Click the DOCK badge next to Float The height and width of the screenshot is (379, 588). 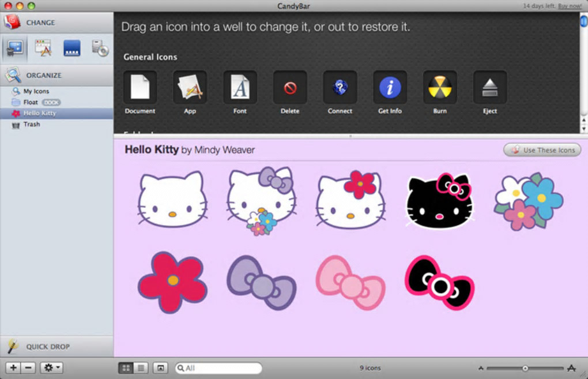(x=51, y=103)
